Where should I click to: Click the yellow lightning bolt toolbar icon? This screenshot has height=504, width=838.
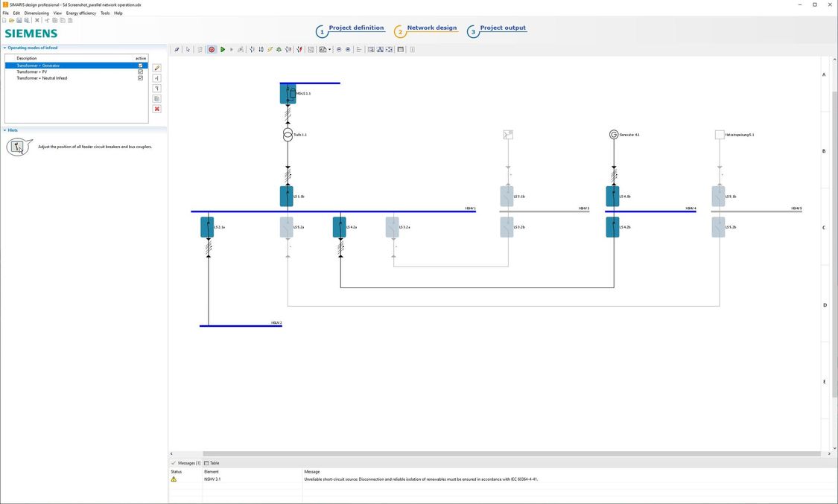click(269, 49)
